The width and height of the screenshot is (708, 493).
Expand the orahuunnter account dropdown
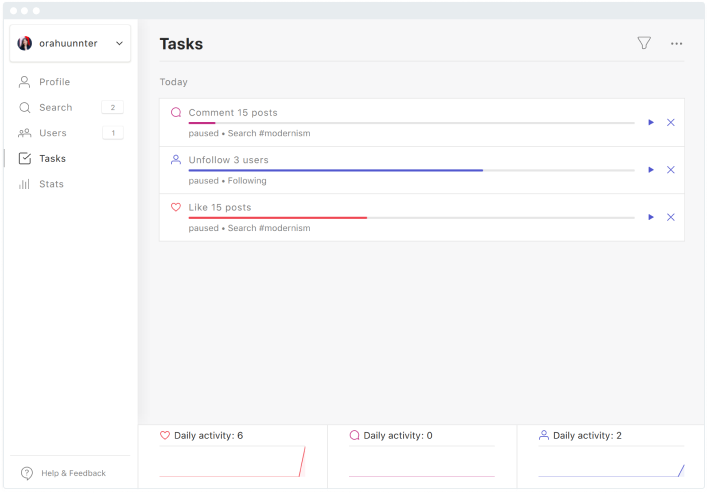119,43
